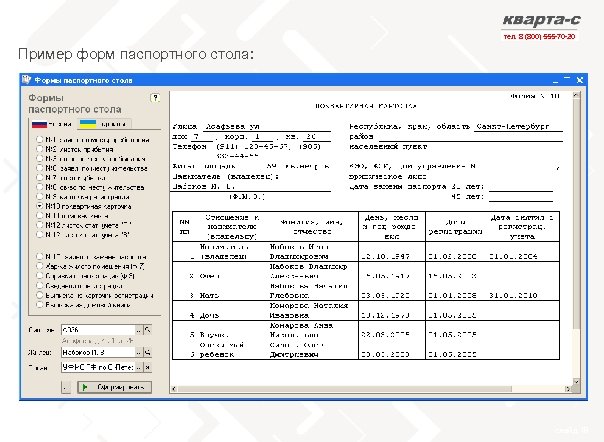Select Выписка из карточки регистрации radio

[39, 295]
